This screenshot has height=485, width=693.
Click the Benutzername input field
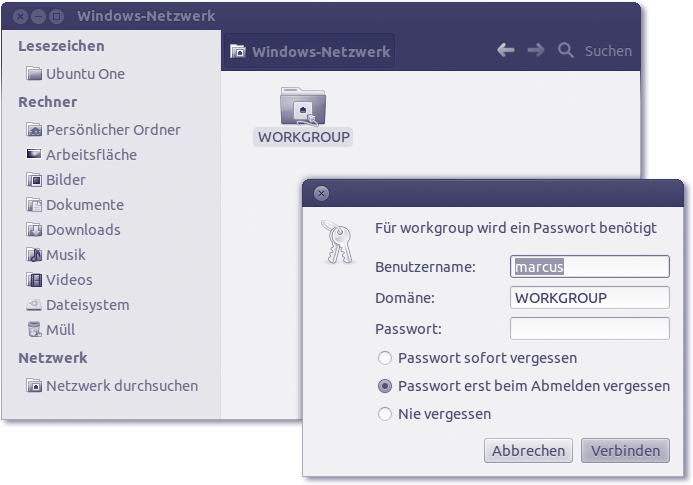tap(589, 267)
